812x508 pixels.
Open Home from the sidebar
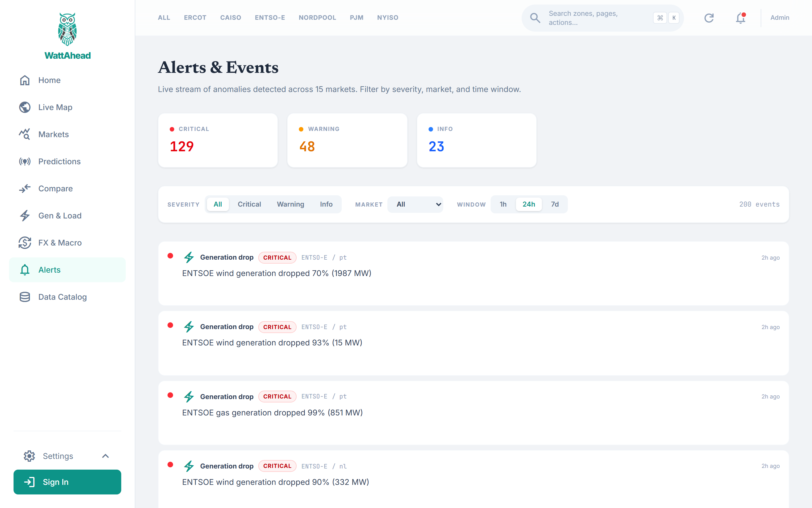pos(67,80)
